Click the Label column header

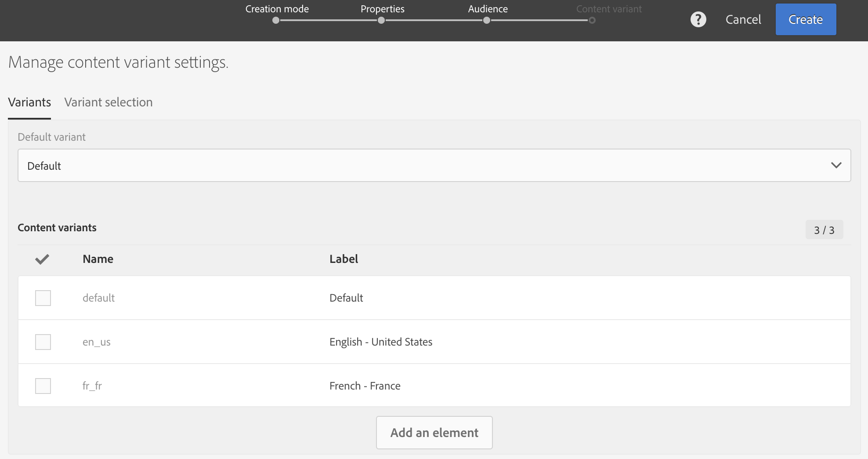point(344,259)
